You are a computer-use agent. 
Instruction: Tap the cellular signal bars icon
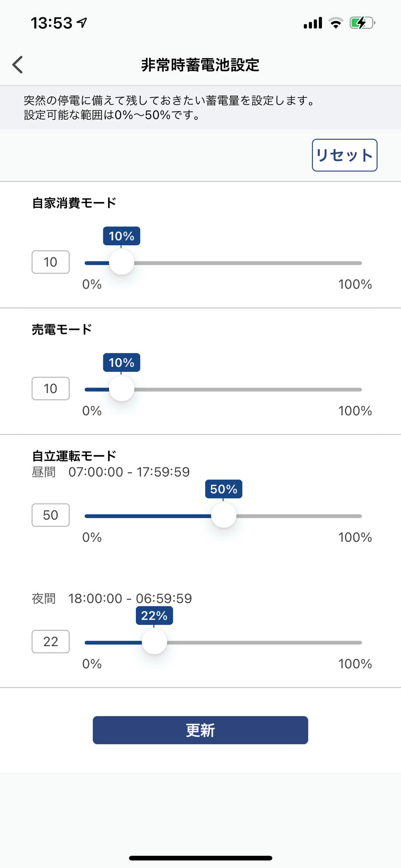[312, 23]
